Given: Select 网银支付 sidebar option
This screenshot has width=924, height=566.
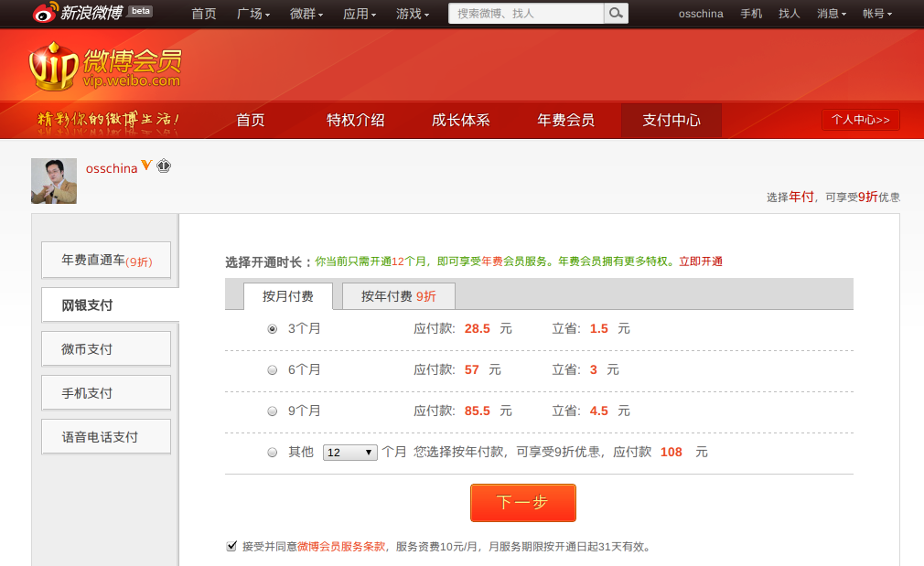Looking at the screenshot, I should (110, 305).
